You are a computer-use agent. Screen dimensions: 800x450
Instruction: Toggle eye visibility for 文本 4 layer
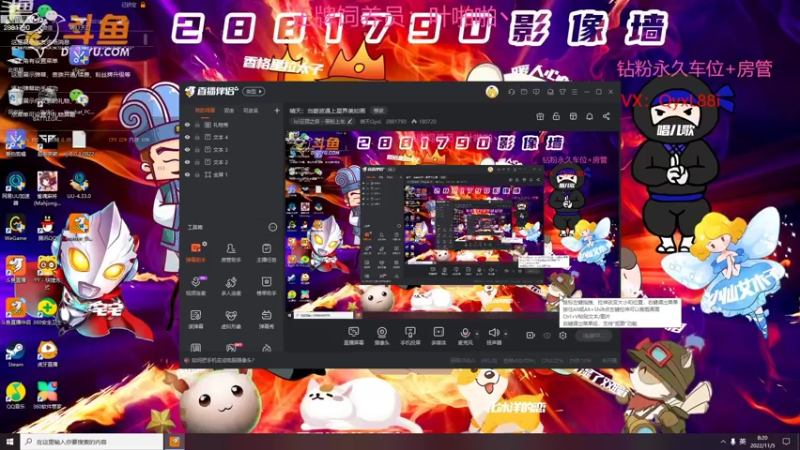click(x=187, y=137)
